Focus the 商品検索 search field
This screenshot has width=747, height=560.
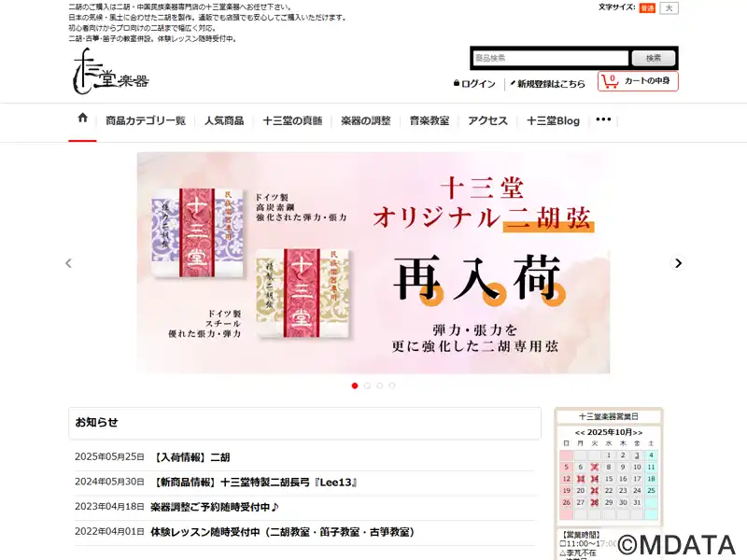pos(551,58)
